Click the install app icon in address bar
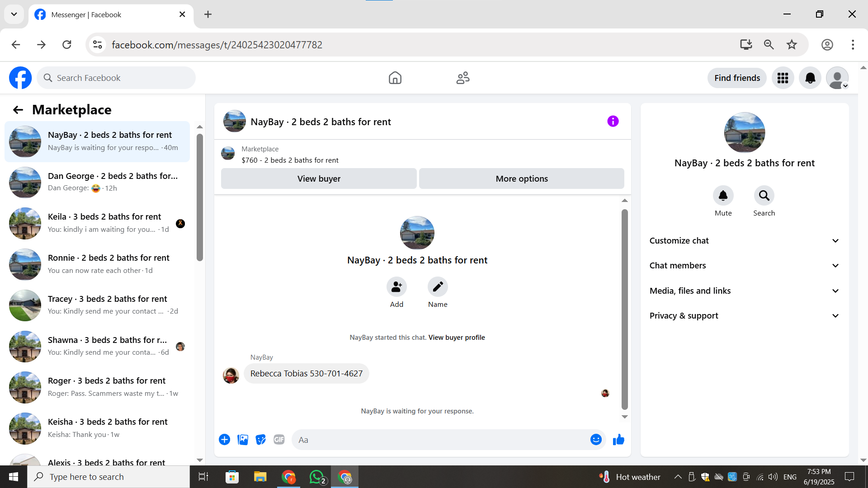Screen dimensions: 868x488 click(746, 45)
